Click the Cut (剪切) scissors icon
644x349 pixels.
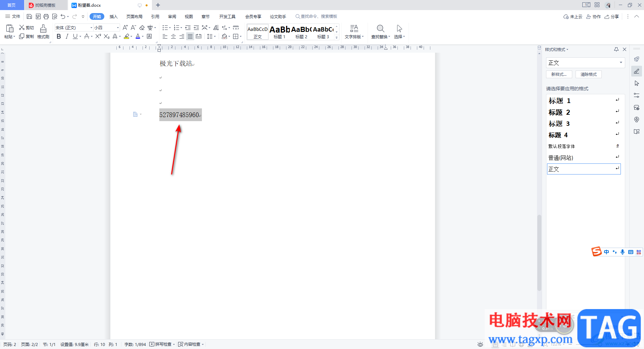tap(22, 28)
